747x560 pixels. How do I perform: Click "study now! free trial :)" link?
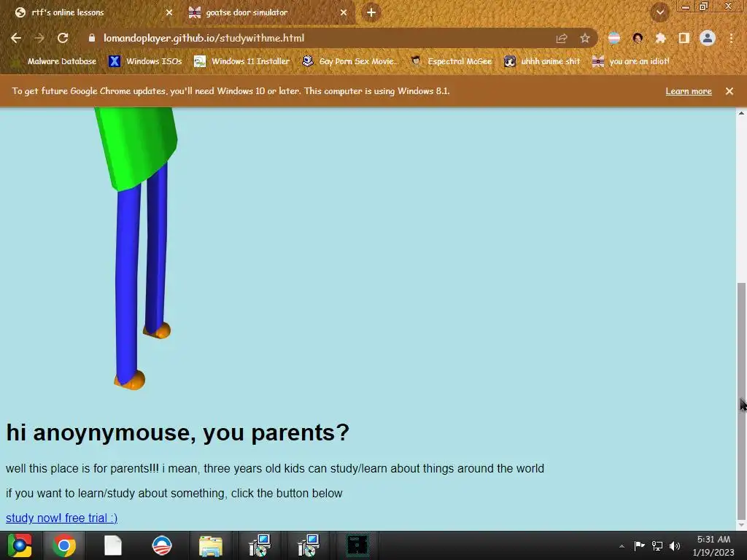[x=61, y=518]
